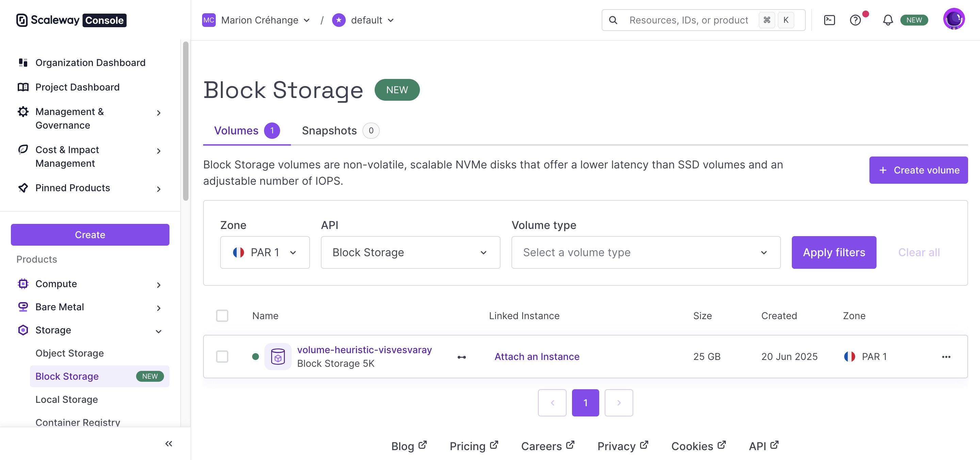
Task: Click the Project Dashboard book icon
Action: click(x=23, y=87)
